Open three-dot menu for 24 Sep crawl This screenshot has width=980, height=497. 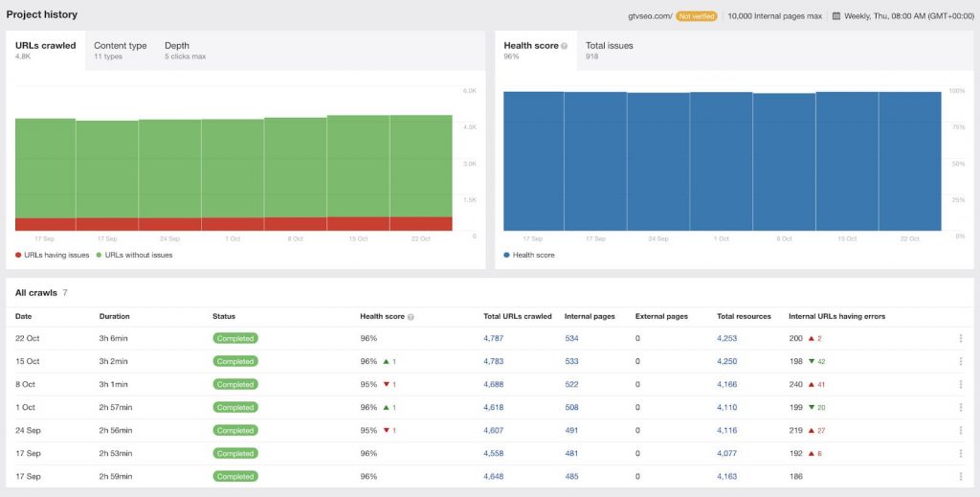click(960, 430)
